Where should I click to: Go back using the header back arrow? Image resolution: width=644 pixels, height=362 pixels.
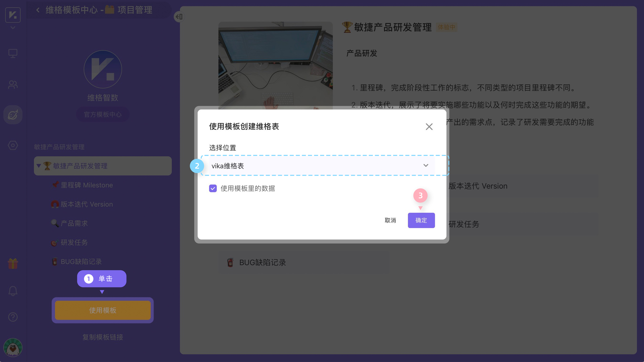(38, 10)
